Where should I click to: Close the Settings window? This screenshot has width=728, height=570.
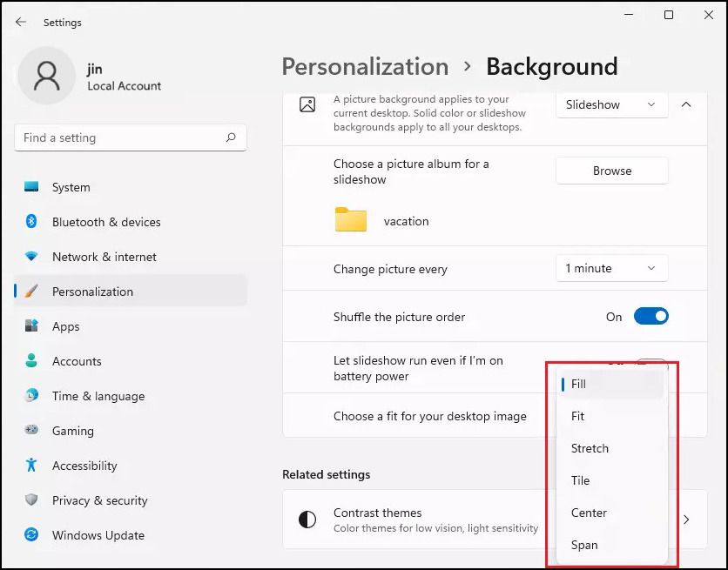coord(709,15)
